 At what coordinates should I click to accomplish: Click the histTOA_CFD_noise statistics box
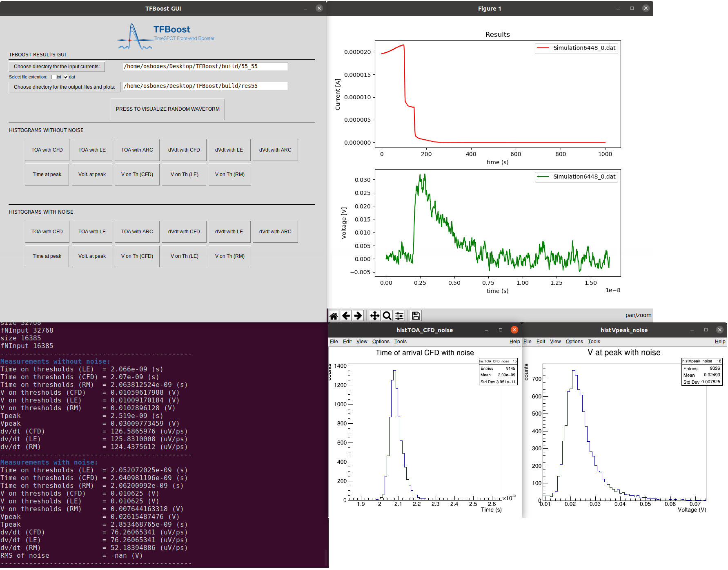[x=498, y=372]
